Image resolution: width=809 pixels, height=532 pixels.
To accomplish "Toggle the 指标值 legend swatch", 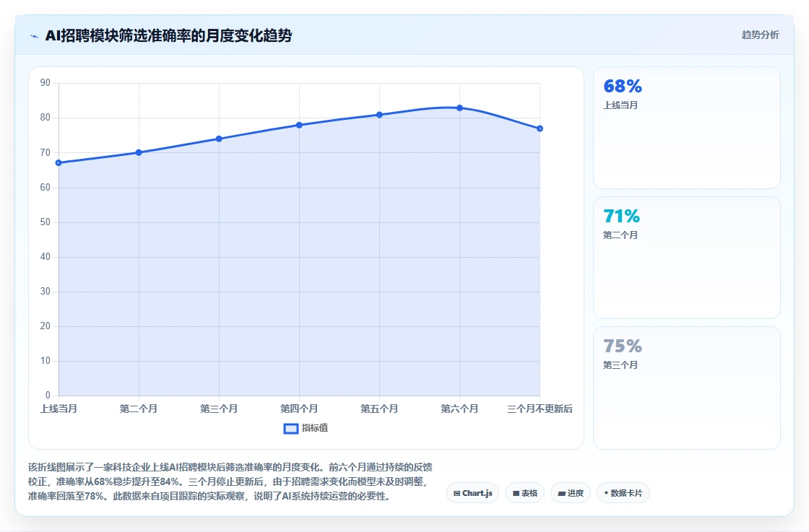I will 291,428.
